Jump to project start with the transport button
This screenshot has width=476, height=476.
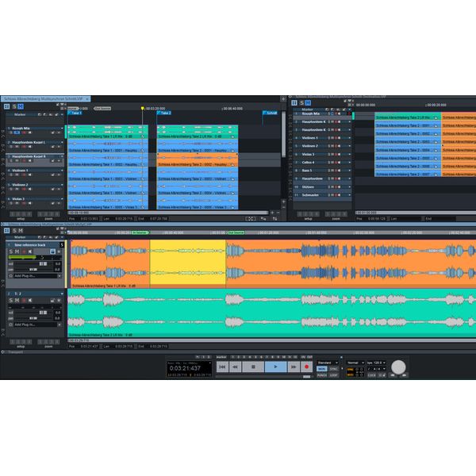(222, 367)
